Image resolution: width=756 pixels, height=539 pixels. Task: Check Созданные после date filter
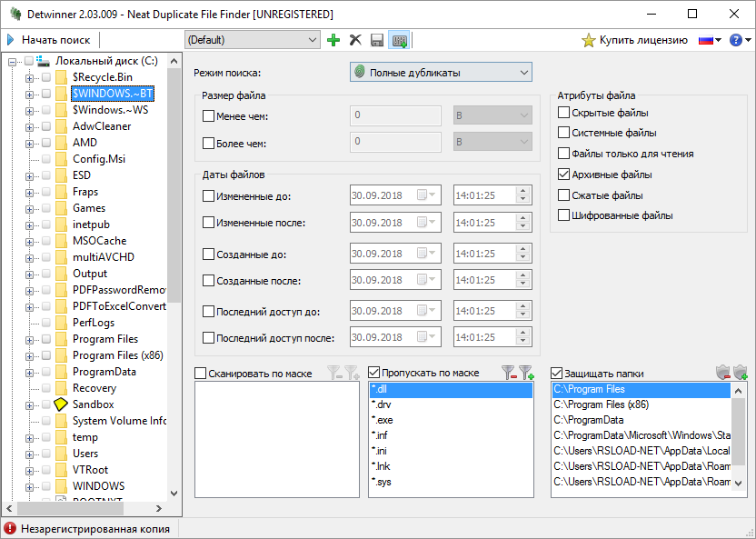pos(208,281)
